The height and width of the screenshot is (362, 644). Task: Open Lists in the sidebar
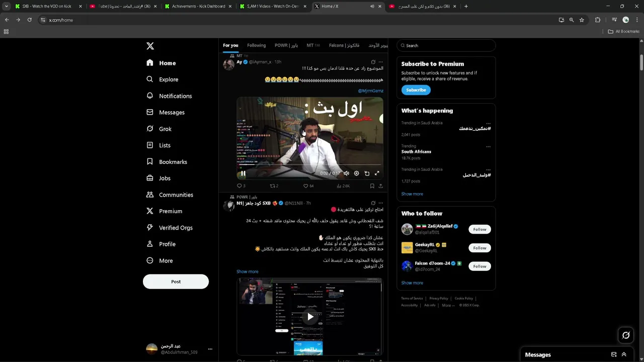[x=158, y=145]
